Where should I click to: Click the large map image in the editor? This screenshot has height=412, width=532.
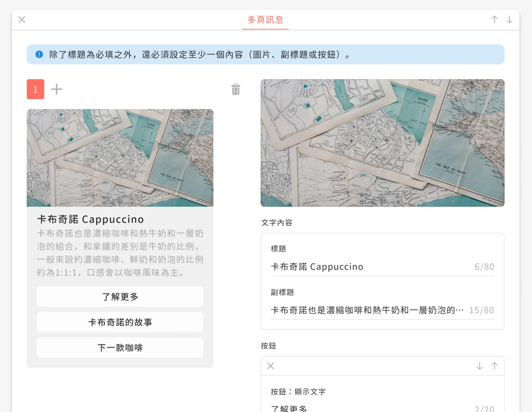(382, 143)
